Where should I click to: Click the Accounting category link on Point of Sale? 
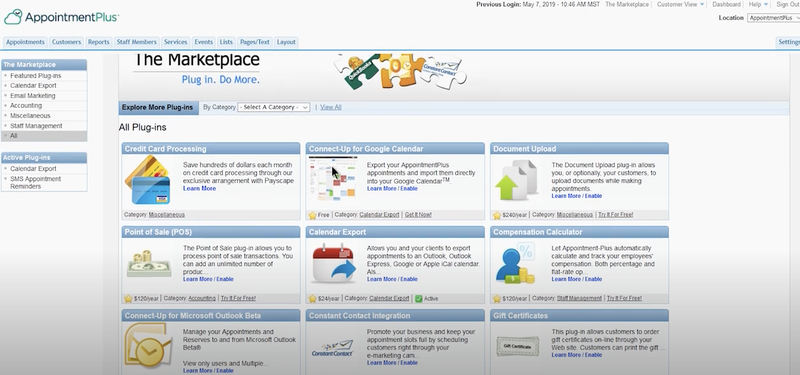(202, 298)
